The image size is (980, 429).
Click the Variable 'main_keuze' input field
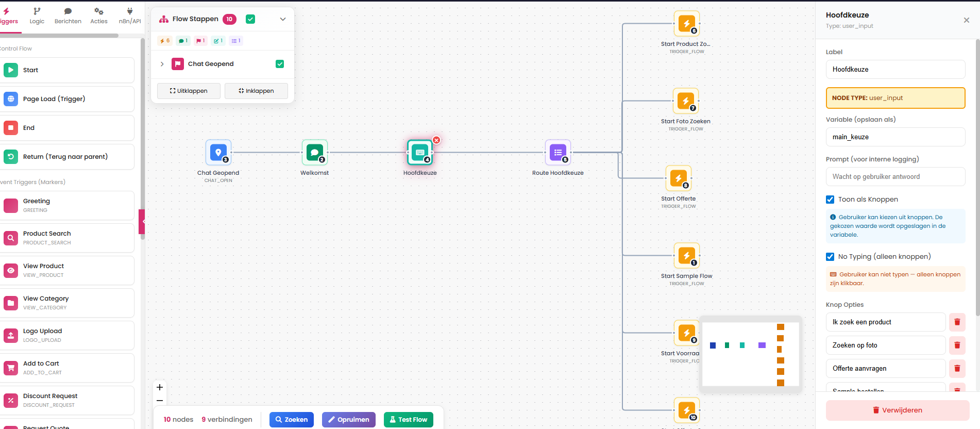click(895, 137)
